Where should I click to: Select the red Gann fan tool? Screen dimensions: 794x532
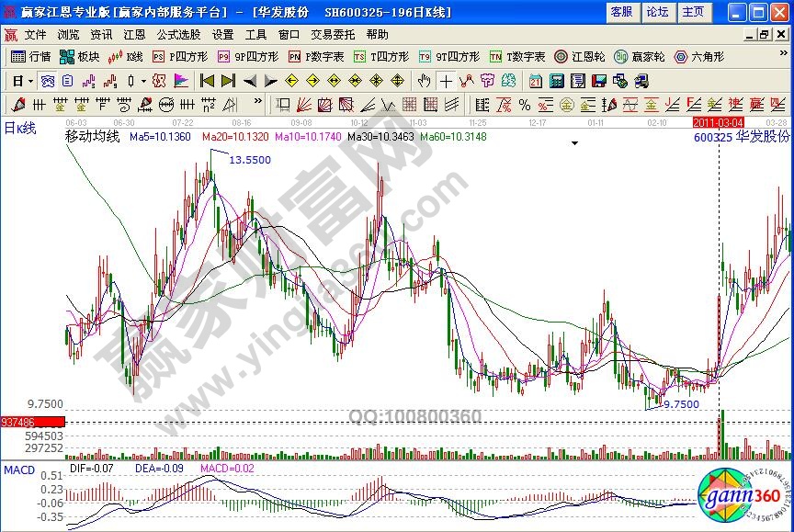click(x=303, y=106)
